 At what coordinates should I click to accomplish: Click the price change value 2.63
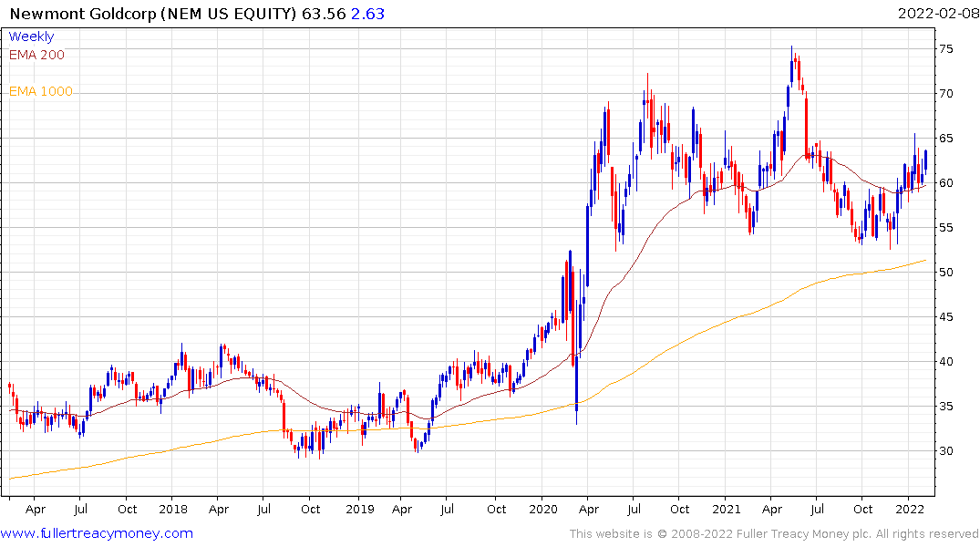click(x=367, y=14)
